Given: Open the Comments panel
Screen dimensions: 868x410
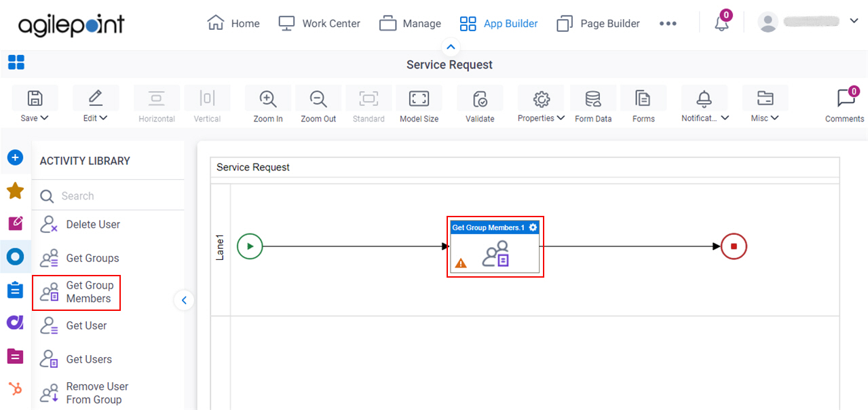Looking at the screenshot, I should (x=844, y=105).
